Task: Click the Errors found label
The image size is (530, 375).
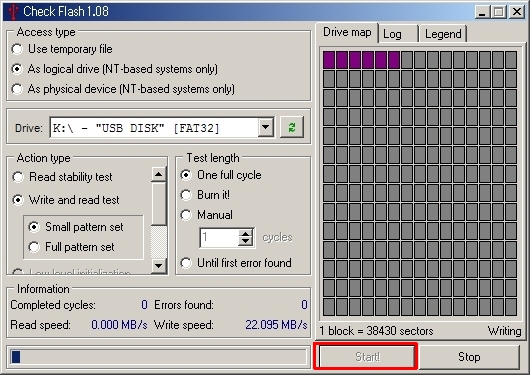Action: coord(184,305)
